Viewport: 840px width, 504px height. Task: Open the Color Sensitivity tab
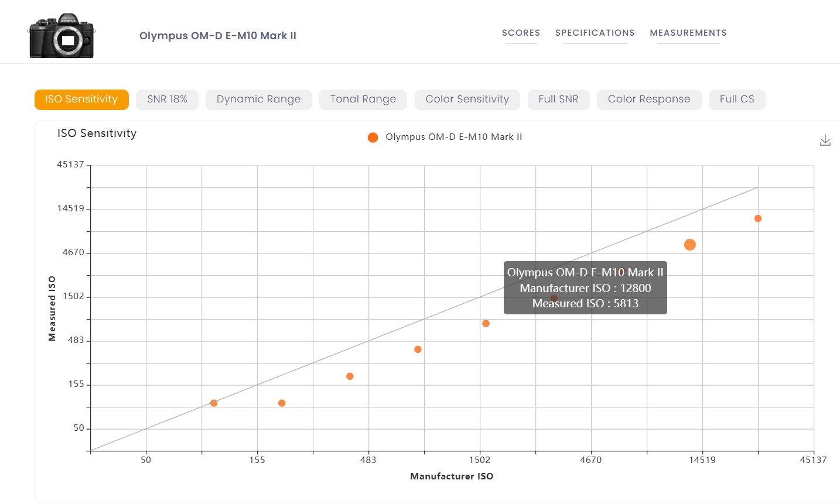pyautogui.click(x=467, y=100)
